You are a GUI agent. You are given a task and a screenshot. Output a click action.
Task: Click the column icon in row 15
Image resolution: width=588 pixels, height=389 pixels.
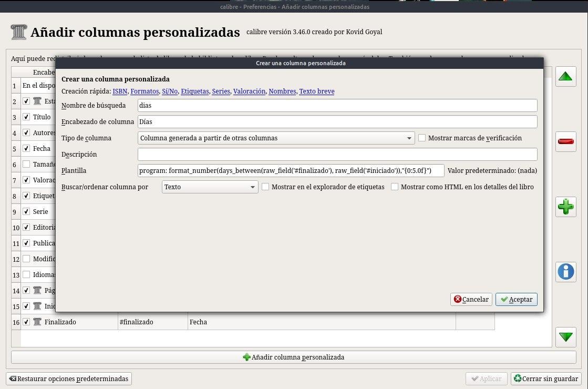pyautogui.click(x=37, y=306)
